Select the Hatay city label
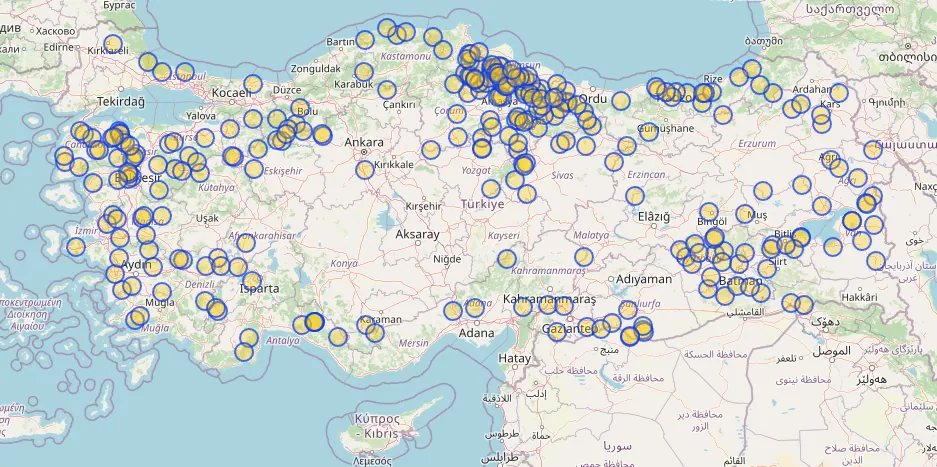Image resolution: width=937 pixels, height=467 pixels. click(514, 358)
